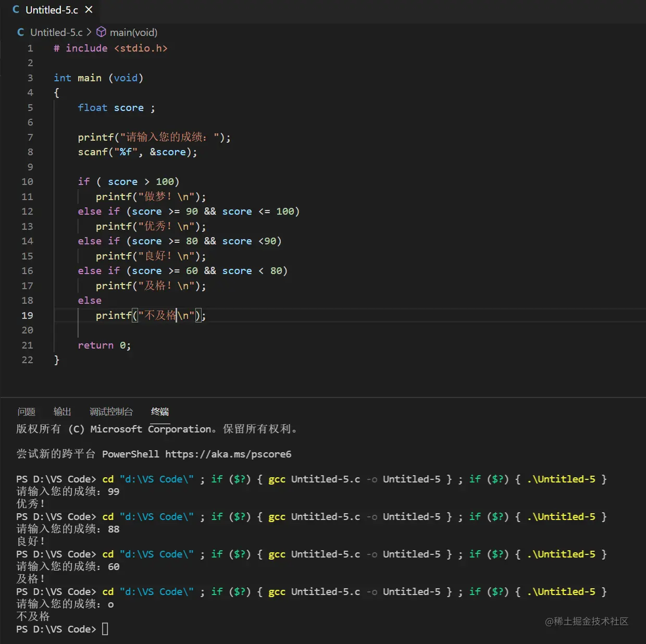Screen dimensions: 646x644
Task: Open file dropdown via Untitled-5.c breadcrumb
Action: [56, 32]
